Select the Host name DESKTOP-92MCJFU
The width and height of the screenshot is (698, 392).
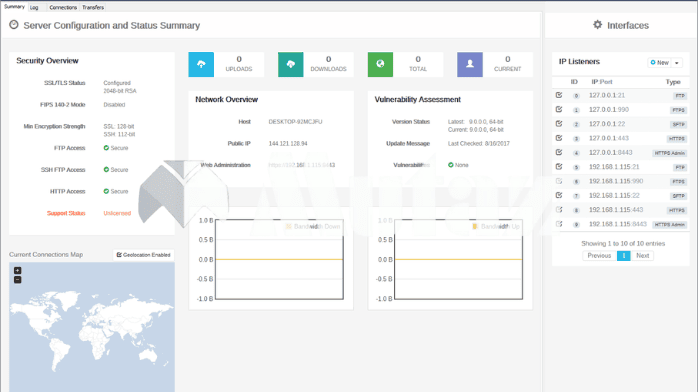click(x=295, y=121)
